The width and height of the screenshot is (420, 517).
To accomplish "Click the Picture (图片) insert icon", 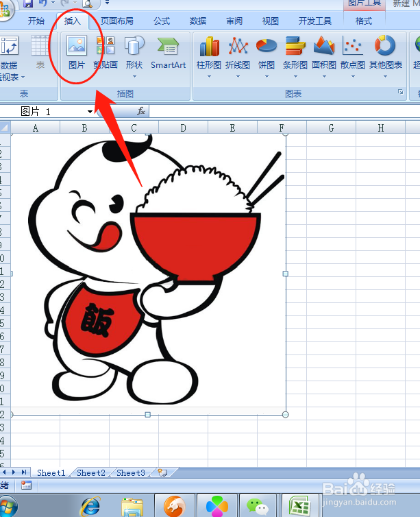I will [77, 52].
